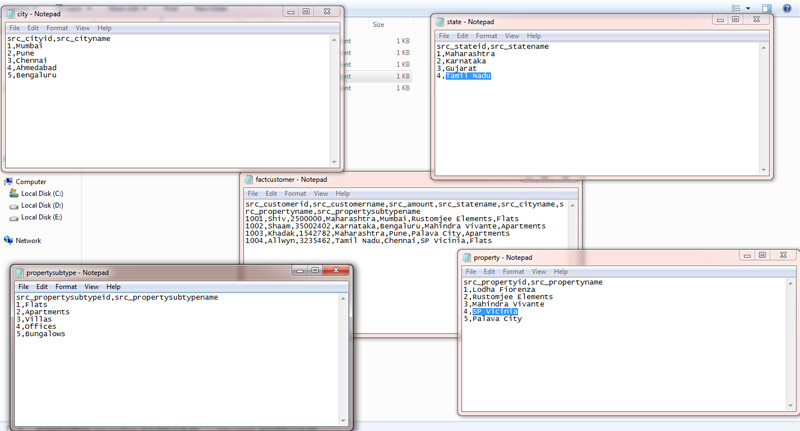800x431 pixels.
Task: Open Help menu in property Notepad
Action: coord(561,272)
